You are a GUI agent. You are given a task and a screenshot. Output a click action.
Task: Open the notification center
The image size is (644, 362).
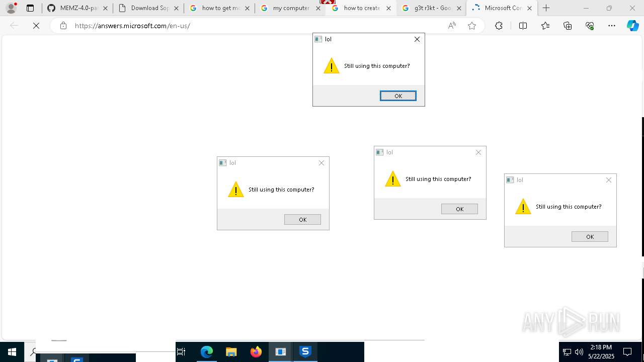pos(627,352)
